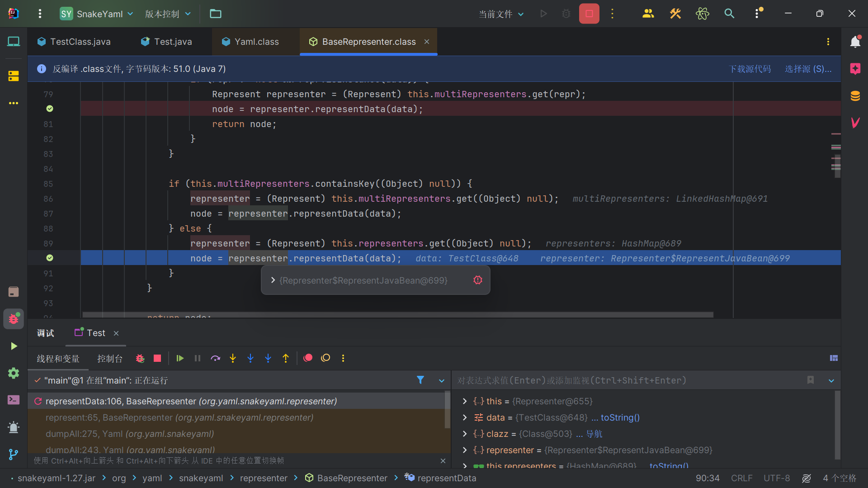Close the BaseRepresenter.class tab
Screen dimensions: 868x488
coord(426,42)
